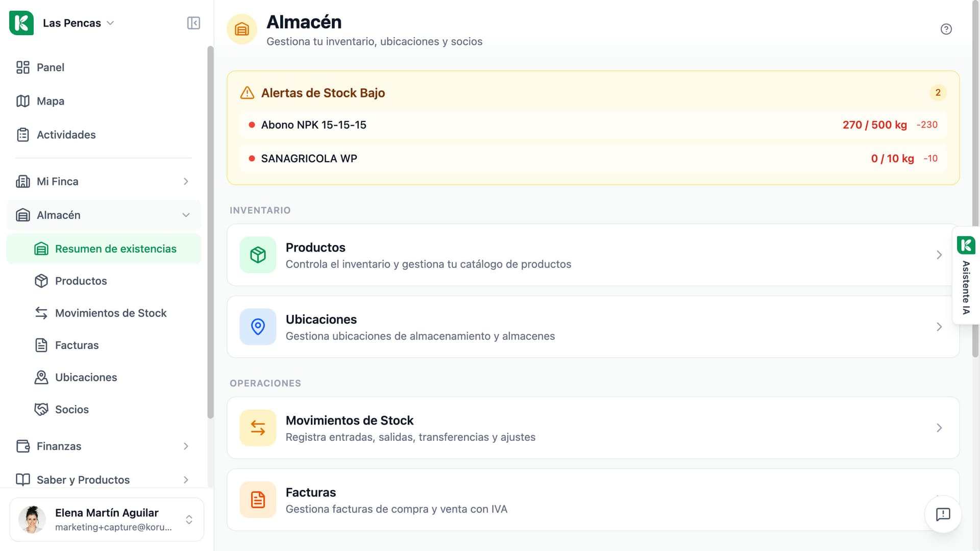
Task: Click the chevron on the Productos card
Action: [x=939, y=255]
